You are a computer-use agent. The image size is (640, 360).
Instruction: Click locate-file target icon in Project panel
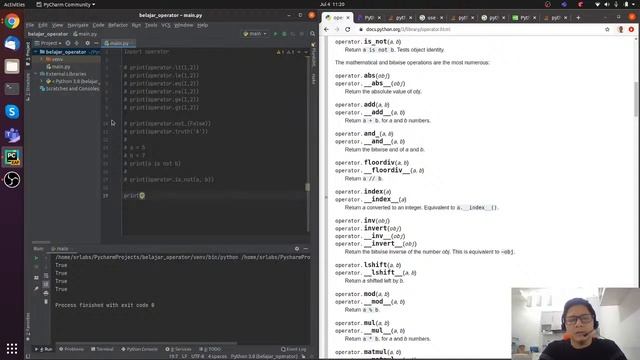(68, 43)
